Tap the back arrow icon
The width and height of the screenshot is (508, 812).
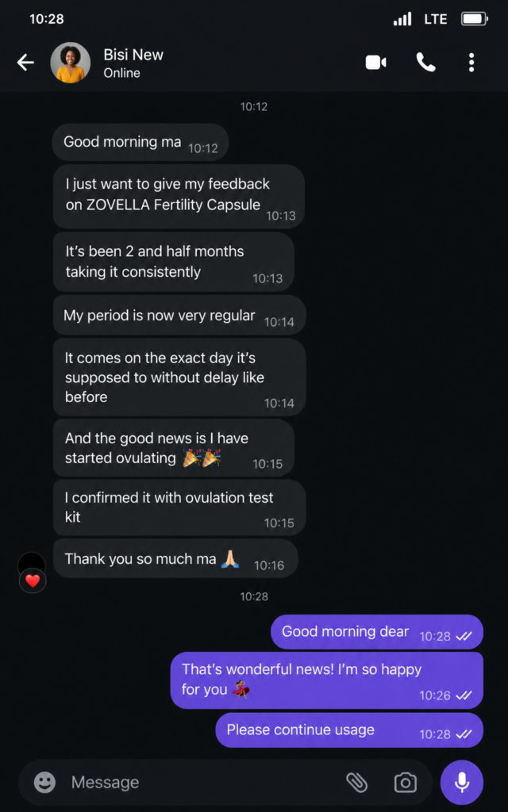(25, 63)
